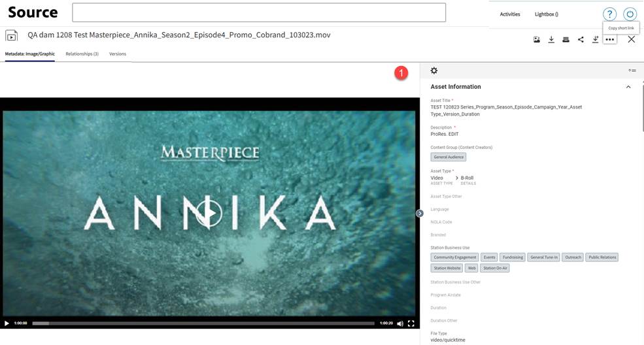Click the Source heading text
The height and width of the screenshot is (345, 644).
click(33, 12)
